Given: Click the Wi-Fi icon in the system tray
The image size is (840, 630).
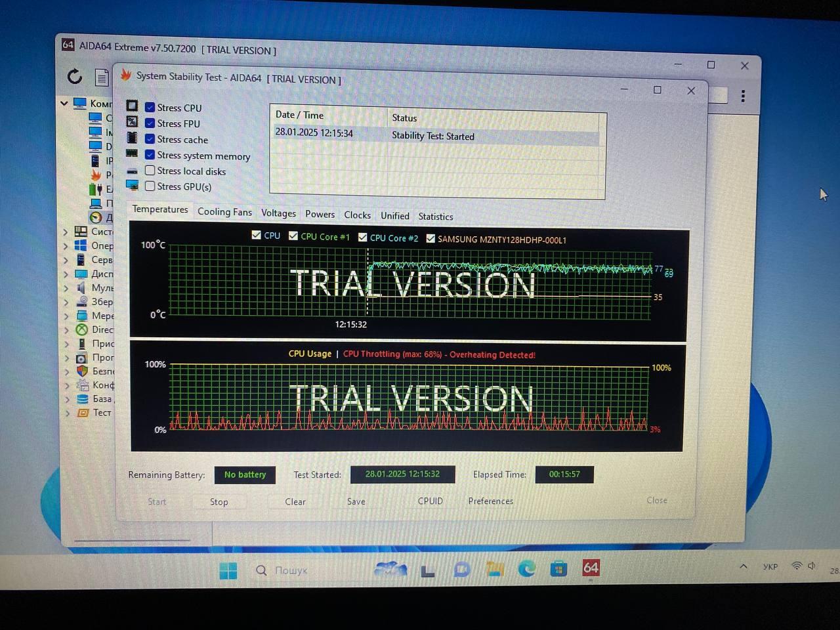Looking at the screenshot, I should [x=797, y=566].
